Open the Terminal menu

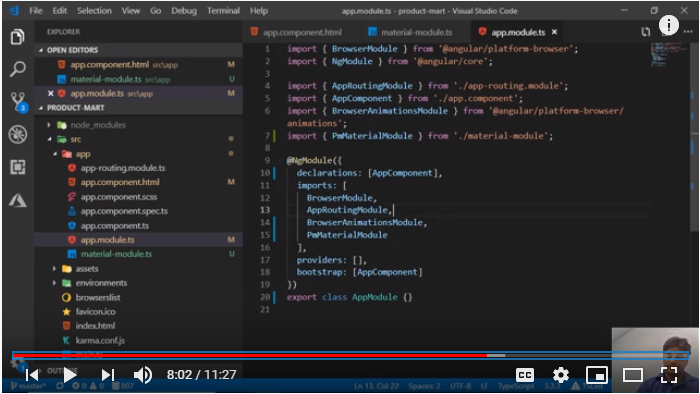[x=223, y=10]
